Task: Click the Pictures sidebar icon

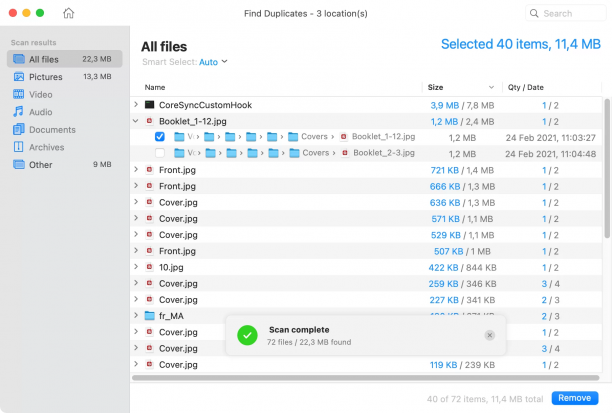Action: click(x=19, y=77)
